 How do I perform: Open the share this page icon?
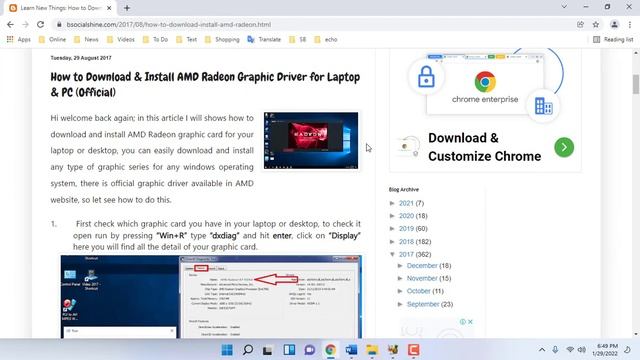(580, 24)
